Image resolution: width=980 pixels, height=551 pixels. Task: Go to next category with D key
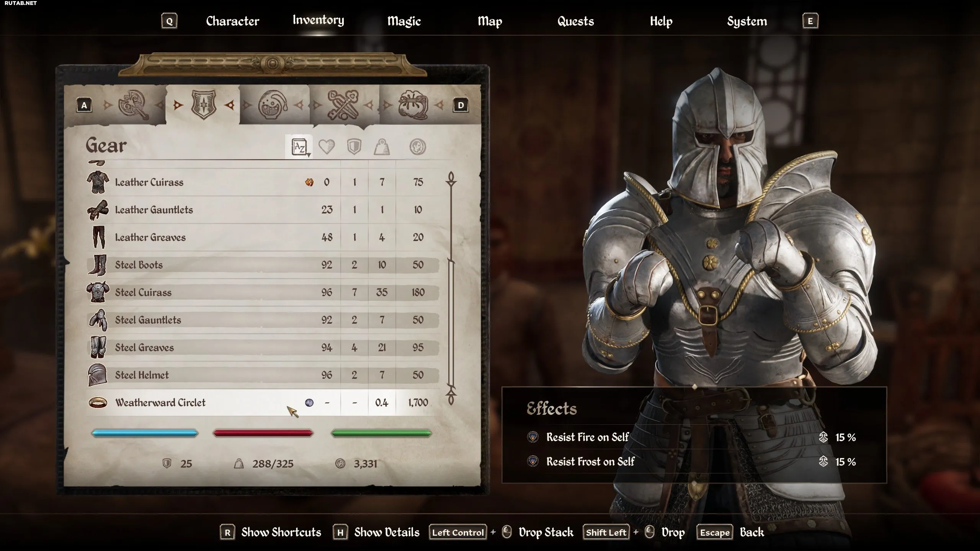(461, 105)
